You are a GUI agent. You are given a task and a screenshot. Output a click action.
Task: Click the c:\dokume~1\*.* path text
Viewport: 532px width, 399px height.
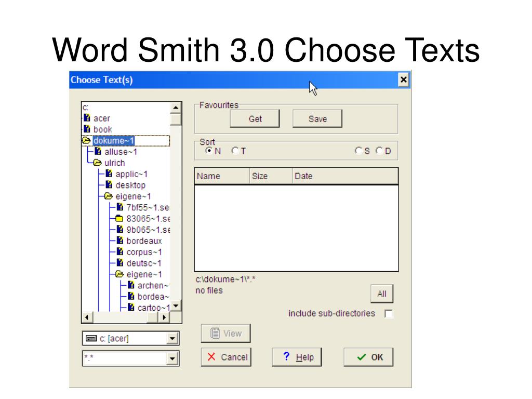pos(225,279)
